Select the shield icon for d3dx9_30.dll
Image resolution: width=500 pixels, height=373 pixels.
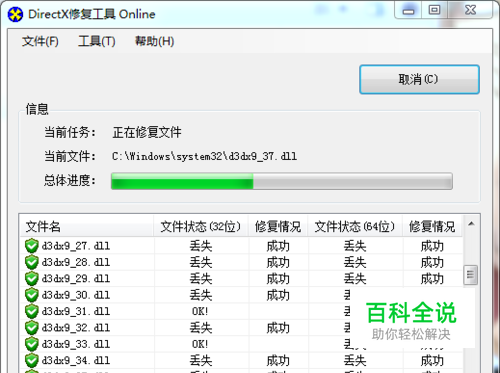(32, 295)
